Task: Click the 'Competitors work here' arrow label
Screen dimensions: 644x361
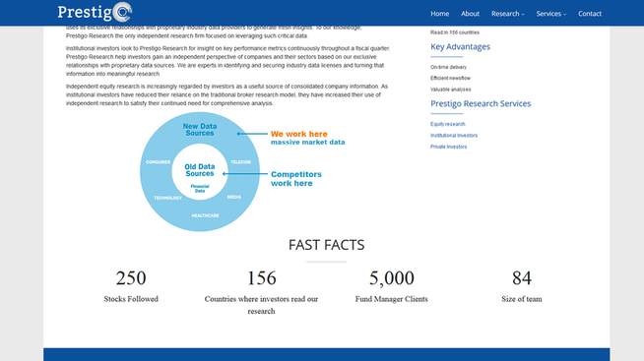Action: (x=296, y=179)
